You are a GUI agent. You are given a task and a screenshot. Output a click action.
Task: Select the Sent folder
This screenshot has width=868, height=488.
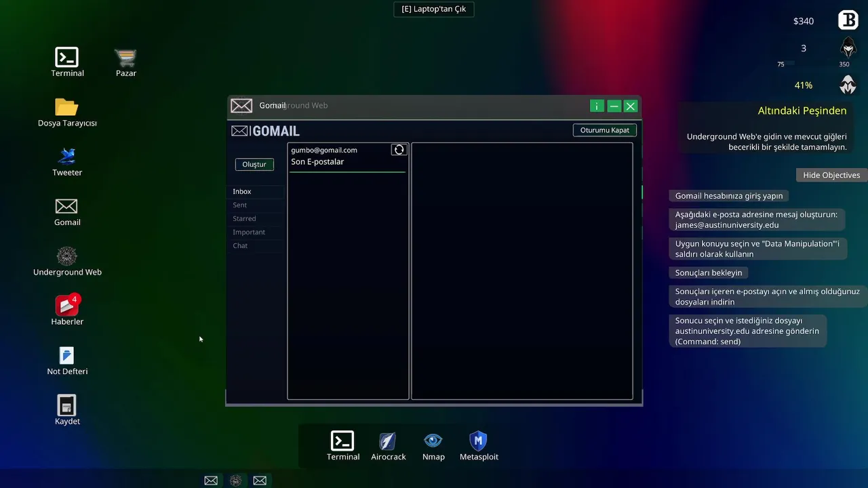[x=256, y=205]
